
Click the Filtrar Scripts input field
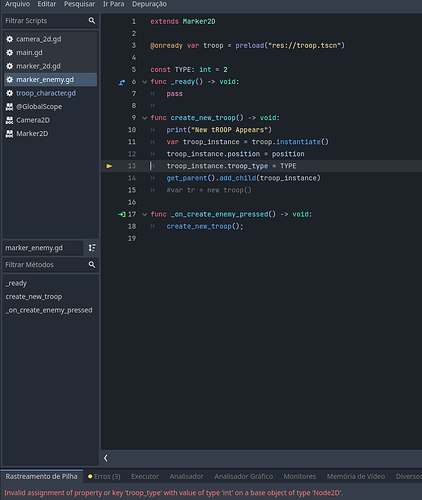pos(45,21)
